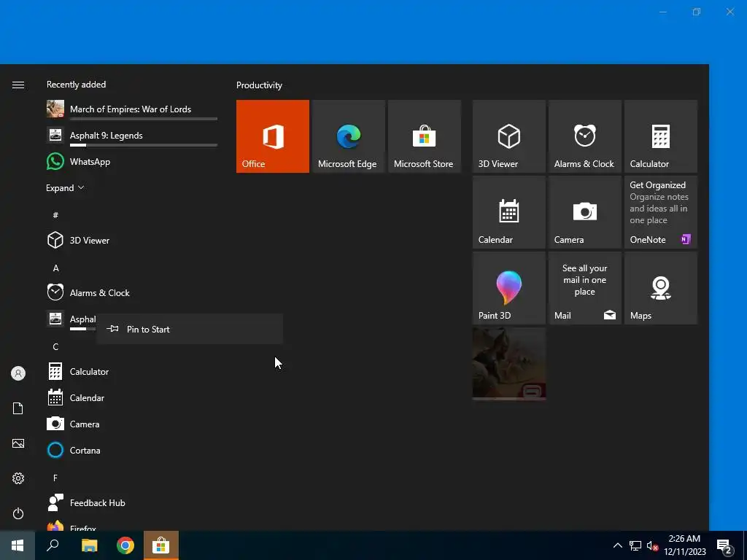The height and width of the screenshot is (560, 747).
Task: Click the F letter group header
Action: 55,478
